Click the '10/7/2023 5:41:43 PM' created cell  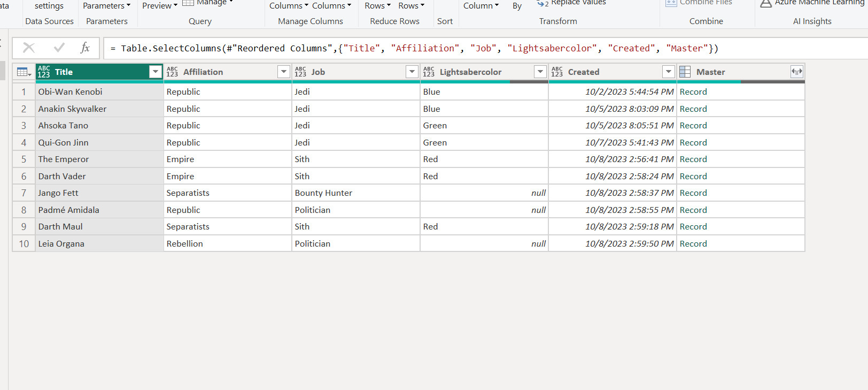pos(613,142)
